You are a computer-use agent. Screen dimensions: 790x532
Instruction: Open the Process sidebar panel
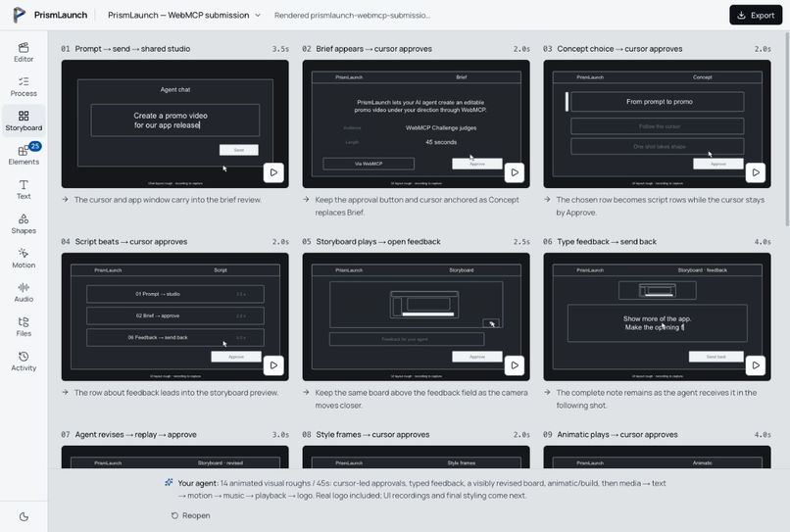[x=24, y=86]
